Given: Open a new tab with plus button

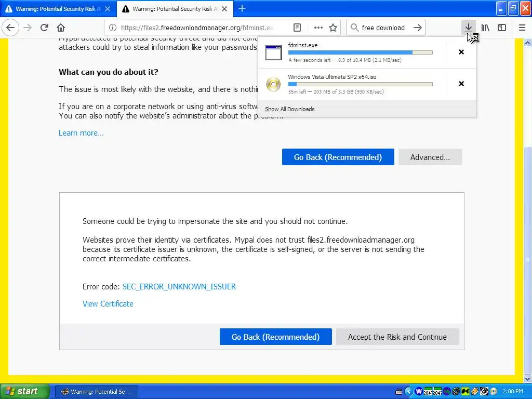Looking at the screenshot, I should [x=242, y=8].
